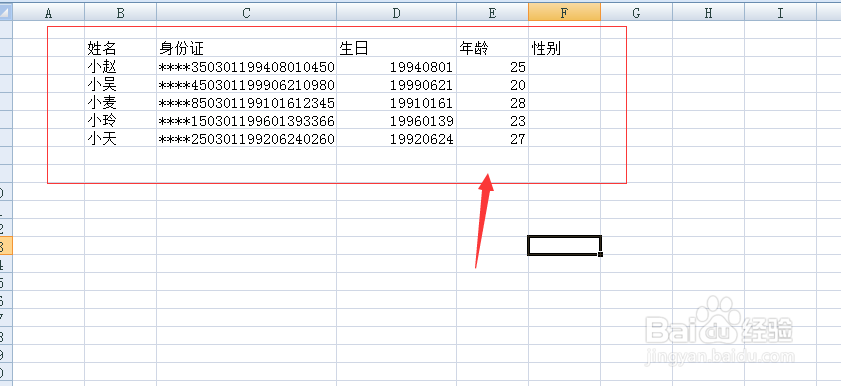
Task: Click empty 性别 cell in 小赵 row
Action: [564, 66]
